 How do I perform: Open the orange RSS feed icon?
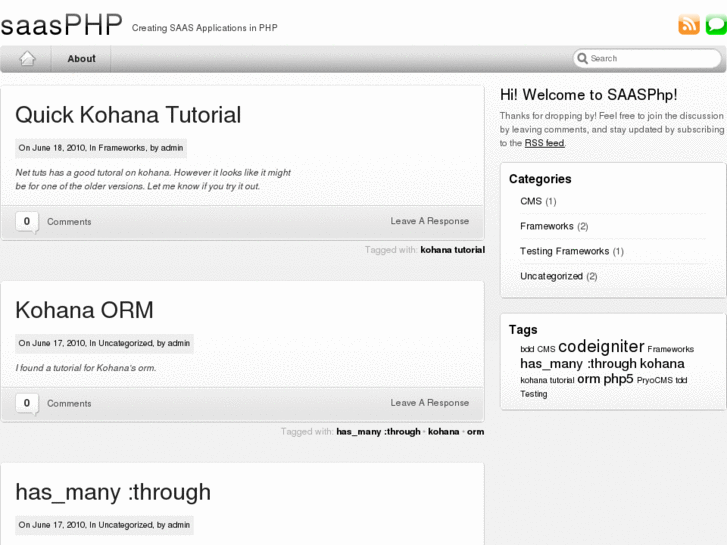689,25
